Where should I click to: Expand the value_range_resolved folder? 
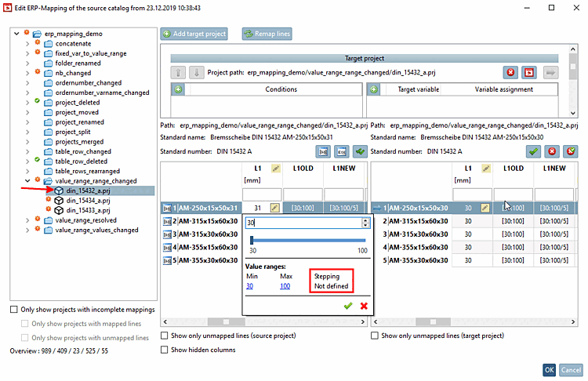tap(27, 220)
